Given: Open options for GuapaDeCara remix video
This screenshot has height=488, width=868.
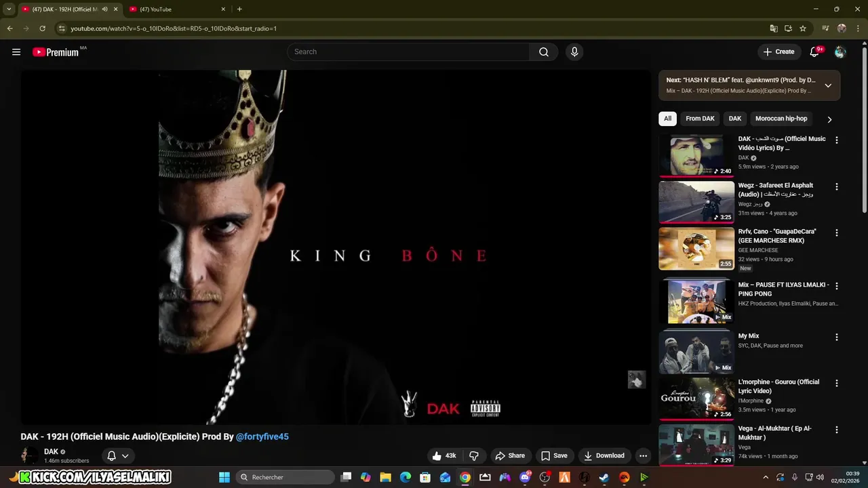Looking at the screenshot, I should 836,232.
